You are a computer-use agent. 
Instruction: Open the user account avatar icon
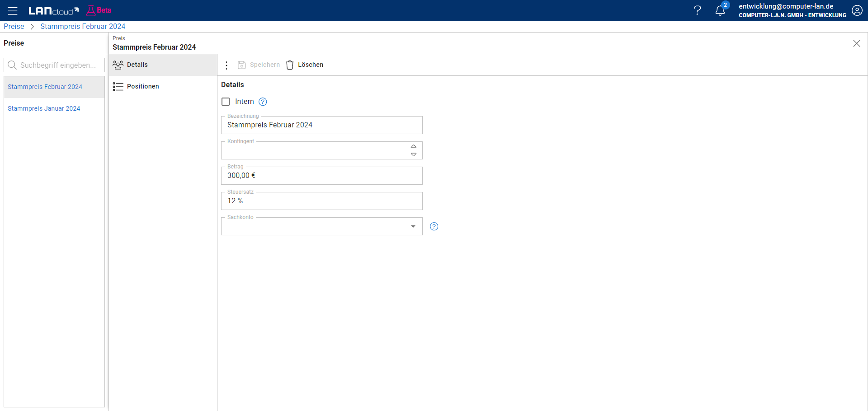[857, 10]
